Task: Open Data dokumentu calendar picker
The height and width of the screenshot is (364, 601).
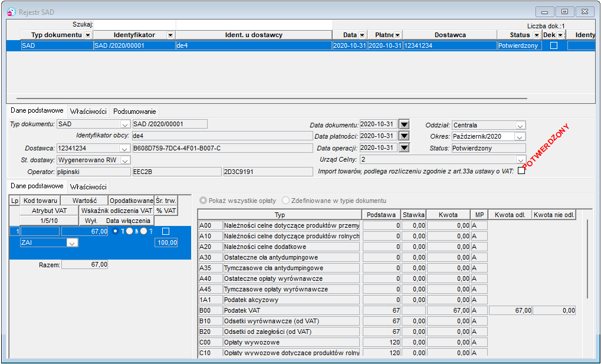Action: pyautogui.click(x=405, y=124)
